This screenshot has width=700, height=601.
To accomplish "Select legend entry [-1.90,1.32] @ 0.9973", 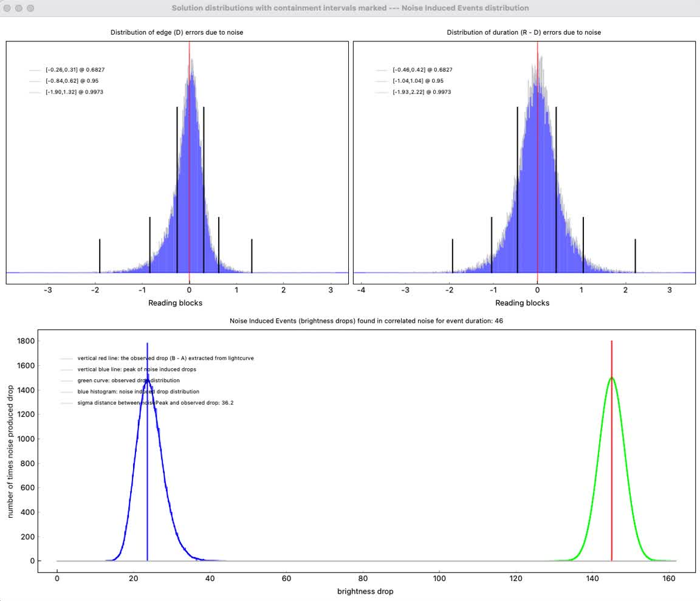I will coord(70,92).
